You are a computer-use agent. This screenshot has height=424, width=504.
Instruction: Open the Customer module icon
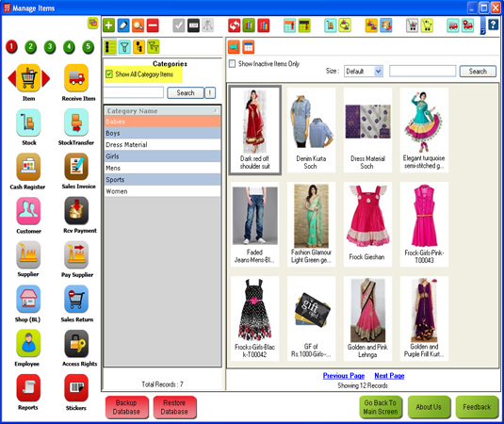[x=28, y=211]
